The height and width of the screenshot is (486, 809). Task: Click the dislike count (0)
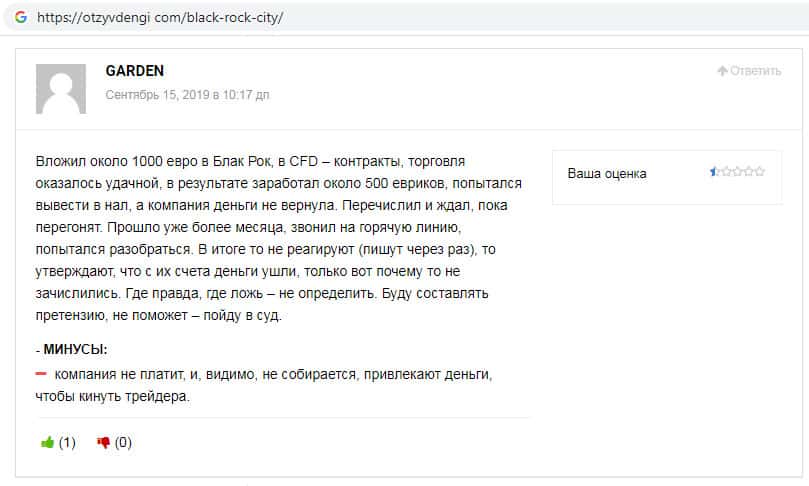123,442
